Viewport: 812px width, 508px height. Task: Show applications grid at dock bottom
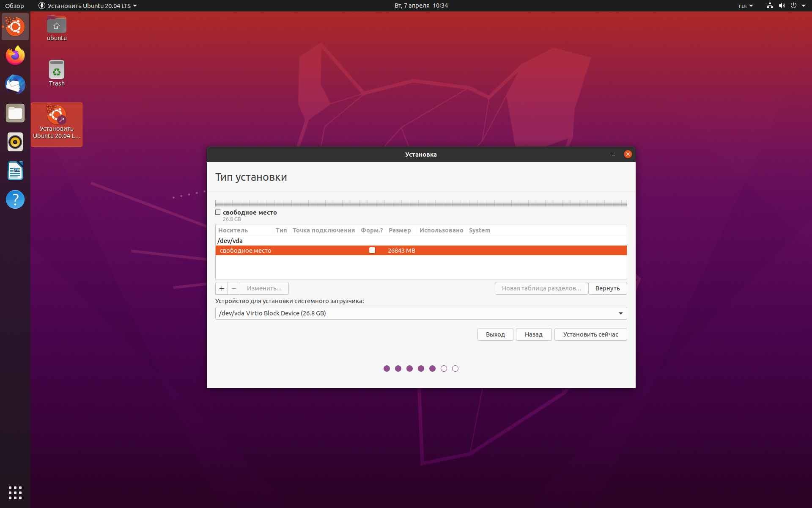click(x=15, y=492)
